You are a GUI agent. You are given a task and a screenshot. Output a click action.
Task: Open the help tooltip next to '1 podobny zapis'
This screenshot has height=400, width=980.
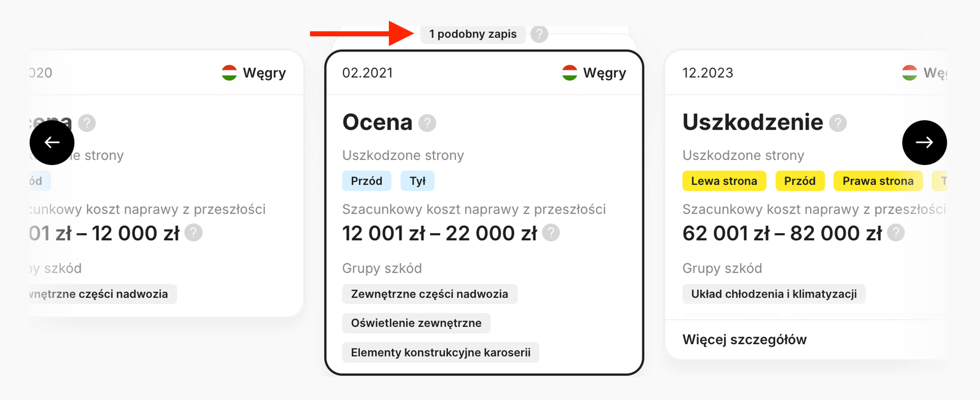click(539, 34)
